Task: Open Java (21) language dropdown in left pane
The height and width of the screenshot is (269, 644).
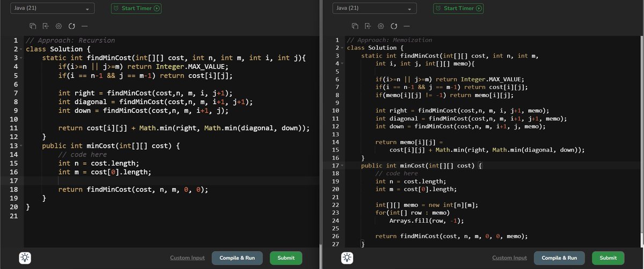Action: coord(54,9)
